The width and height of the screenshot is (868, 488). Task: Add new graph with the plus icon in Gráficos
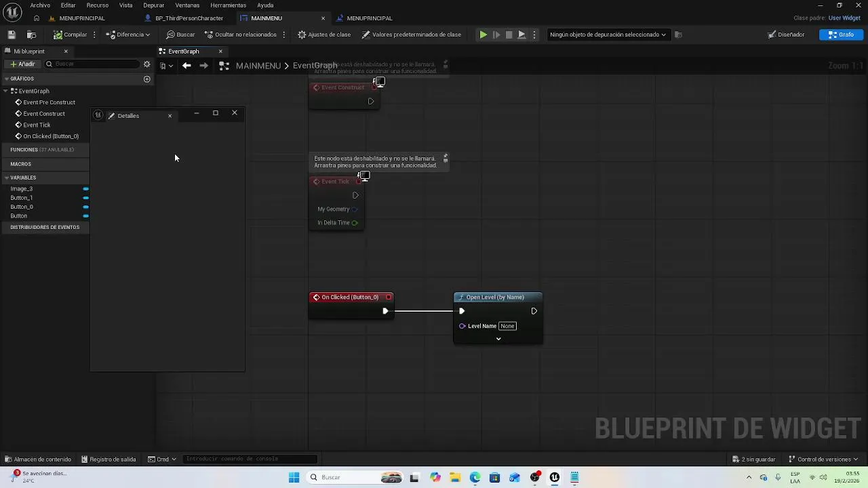click(146, 79)
